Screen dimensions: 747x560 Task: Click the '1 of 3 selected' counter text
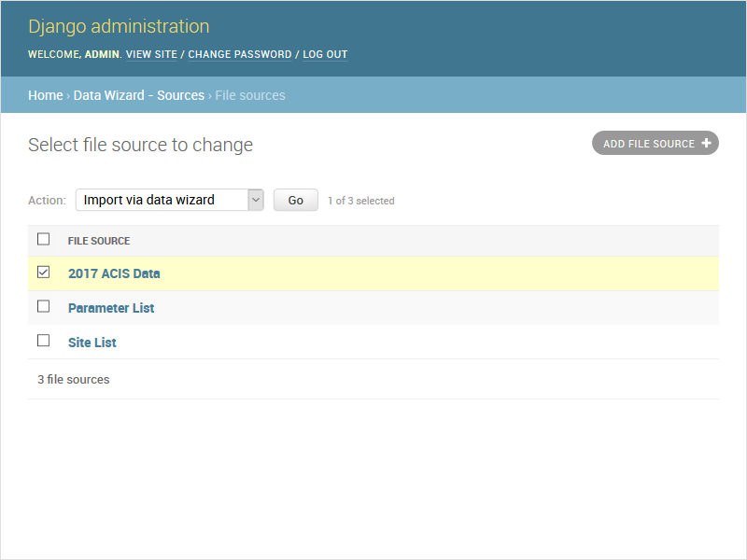click(x=361, y=200)
